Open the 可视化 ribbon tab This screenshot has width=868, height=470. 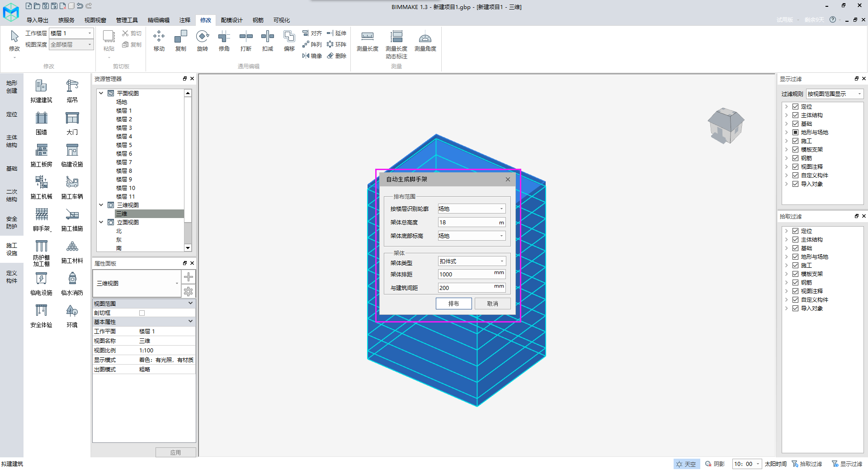point(281,20)
